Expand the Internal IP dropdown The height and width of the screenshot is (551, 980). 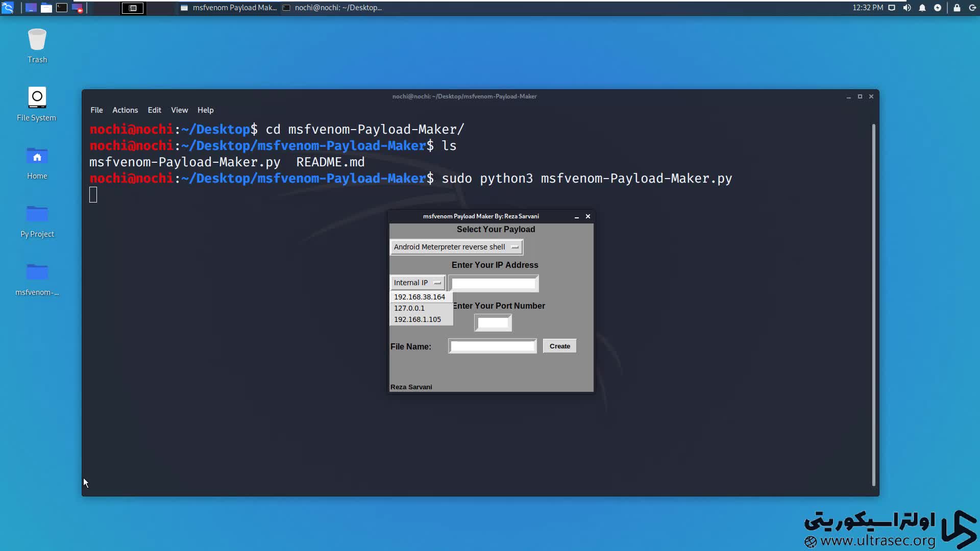click(x=417, y=283)
